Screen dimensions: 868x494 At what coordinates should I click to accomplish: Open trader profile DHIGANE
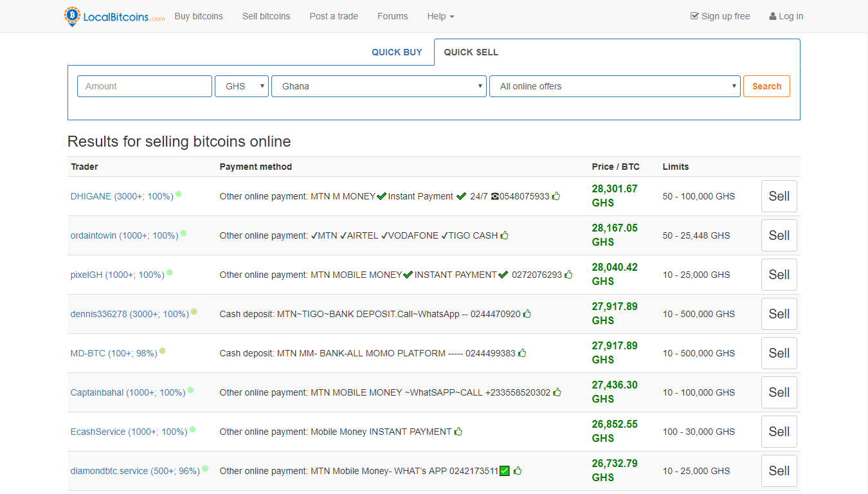point(122,196)
